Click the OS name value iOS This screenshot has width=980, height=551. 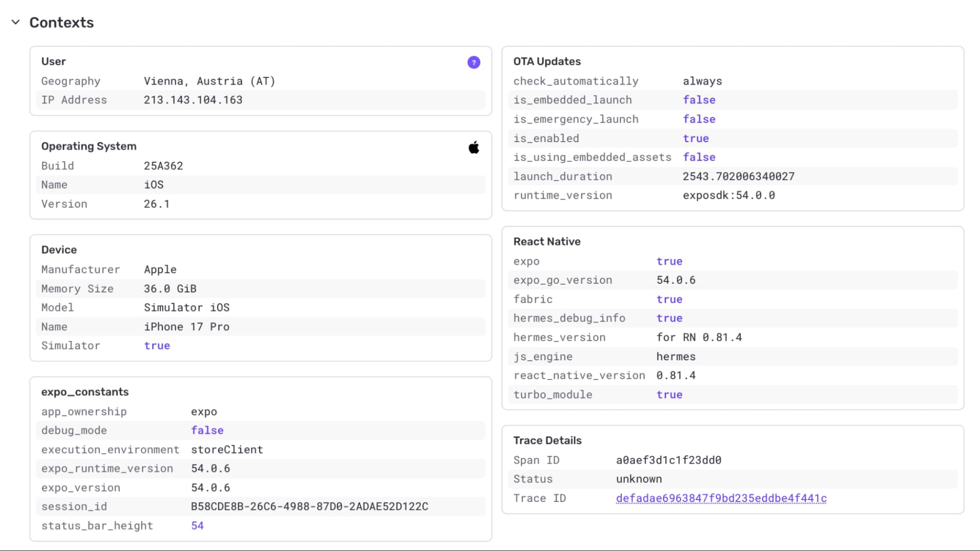click(x=154, y=185)
